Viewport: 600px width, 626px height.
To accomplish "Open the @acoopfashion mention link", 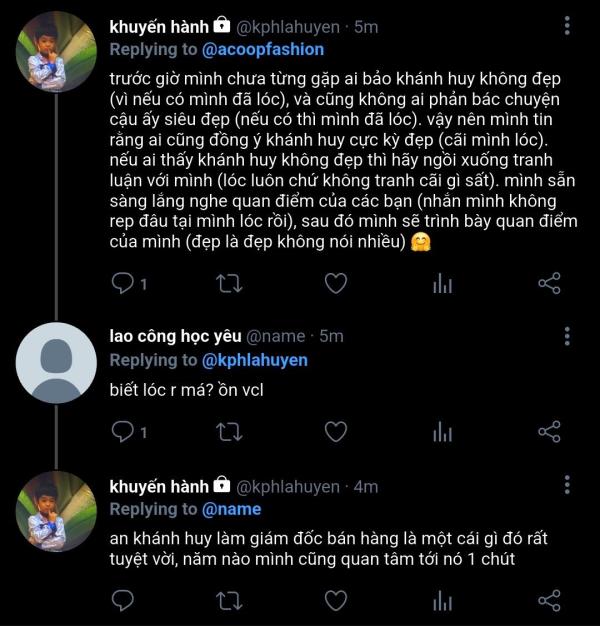I will [263, 50].
